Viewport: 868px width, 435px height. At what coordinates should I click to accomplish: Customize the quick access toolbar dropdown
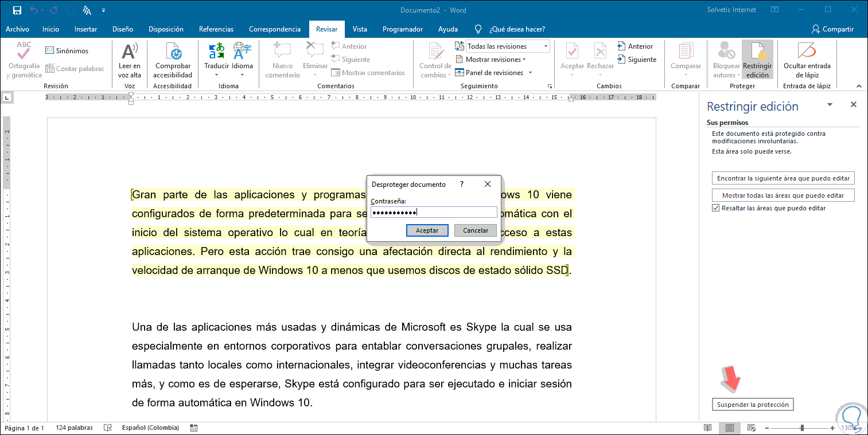click(x=103, y=10)
